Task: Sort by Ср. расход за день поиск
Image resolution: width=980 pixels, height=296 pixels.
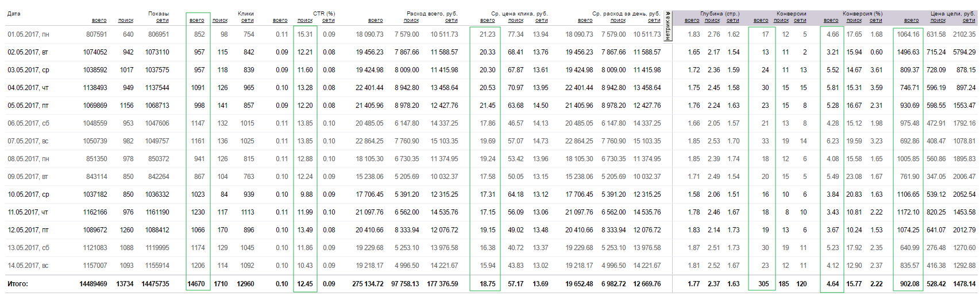Action: (x=618, y=21)
